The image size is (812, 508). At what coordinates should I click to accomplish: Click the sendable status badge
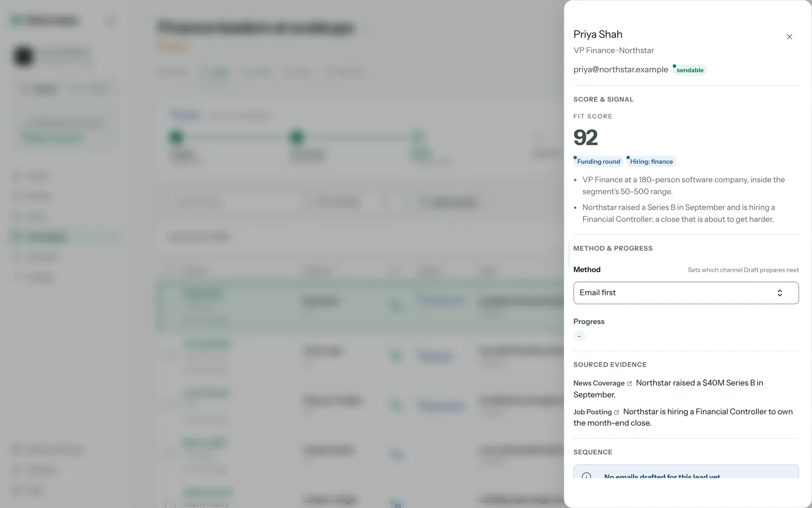point(690,70)
